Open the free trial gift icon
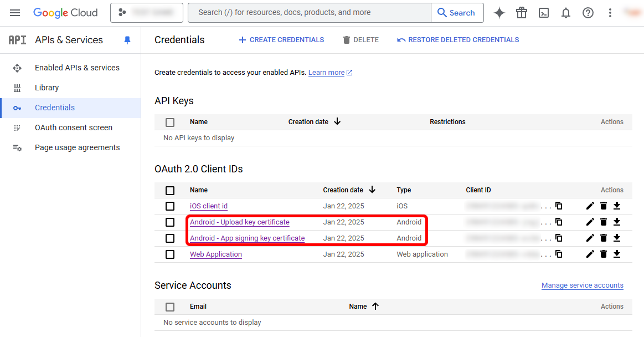Image resolution: width=644 pixels, height=337 pixels. tap(522, 13)
